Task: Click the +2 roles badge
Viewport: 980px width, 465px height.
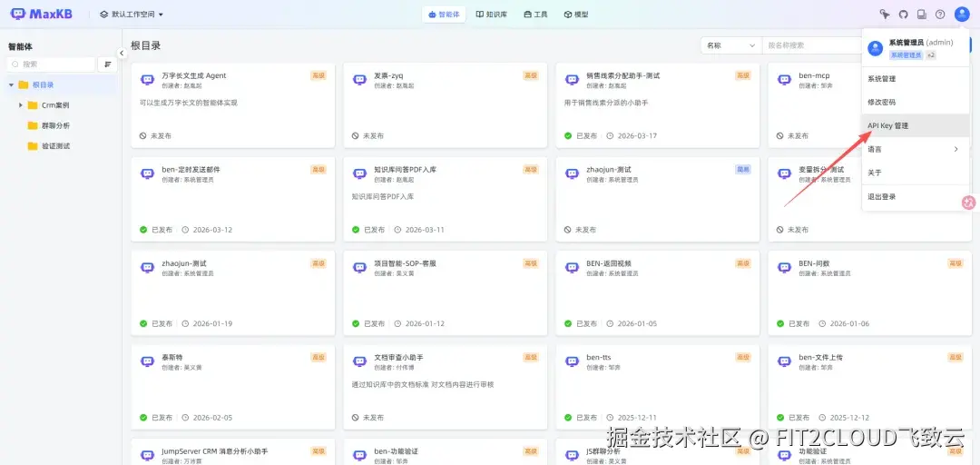Action: coord(931,55)
